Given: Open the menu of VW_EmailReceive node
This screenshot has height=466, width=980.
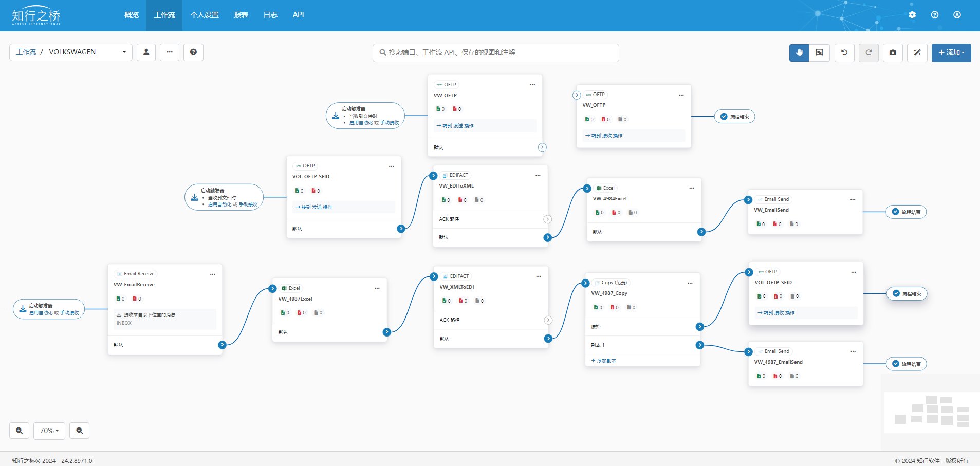Looking at the screenshot, I should [212, 274].
